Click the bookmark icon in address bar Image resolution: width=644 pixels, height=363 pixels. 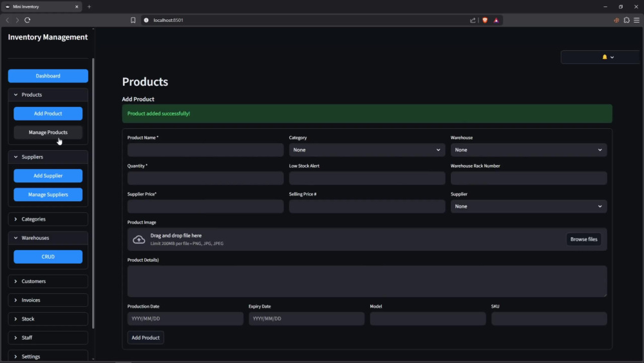pyautogui.click(x=133, y=20)
